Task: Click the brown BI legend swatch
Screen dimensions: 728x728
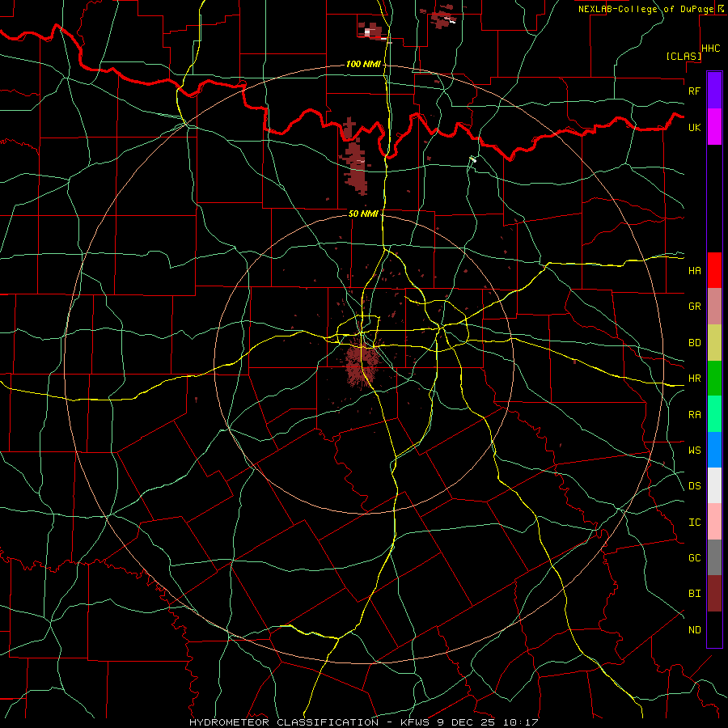Action: [x=714, y=594]
